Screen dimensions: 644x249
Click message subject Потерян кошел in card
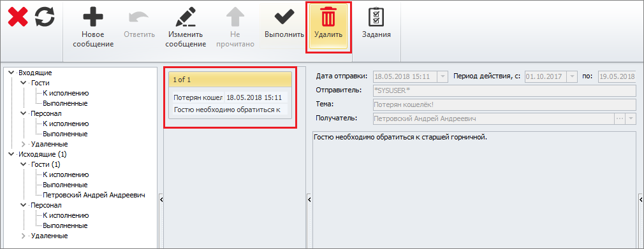point(198,97)
